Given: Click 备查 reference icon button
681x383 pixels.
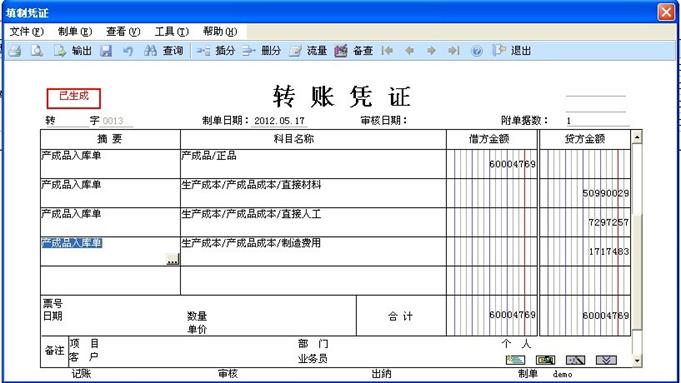Looking at the screenshot, I should (x=354, y=51).
